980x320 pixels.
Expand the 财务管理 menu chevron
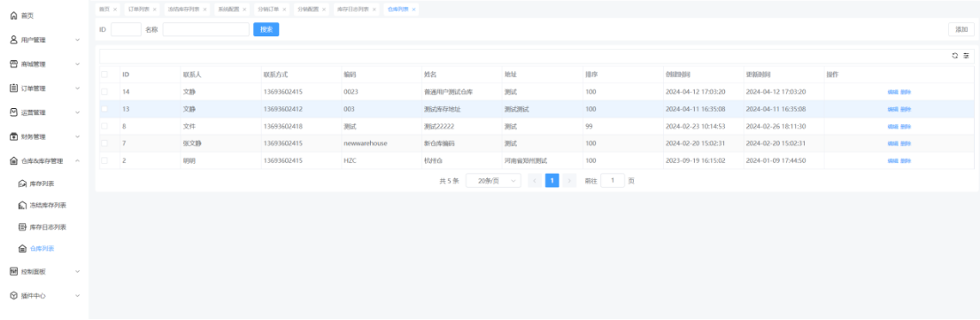(78, 137)
